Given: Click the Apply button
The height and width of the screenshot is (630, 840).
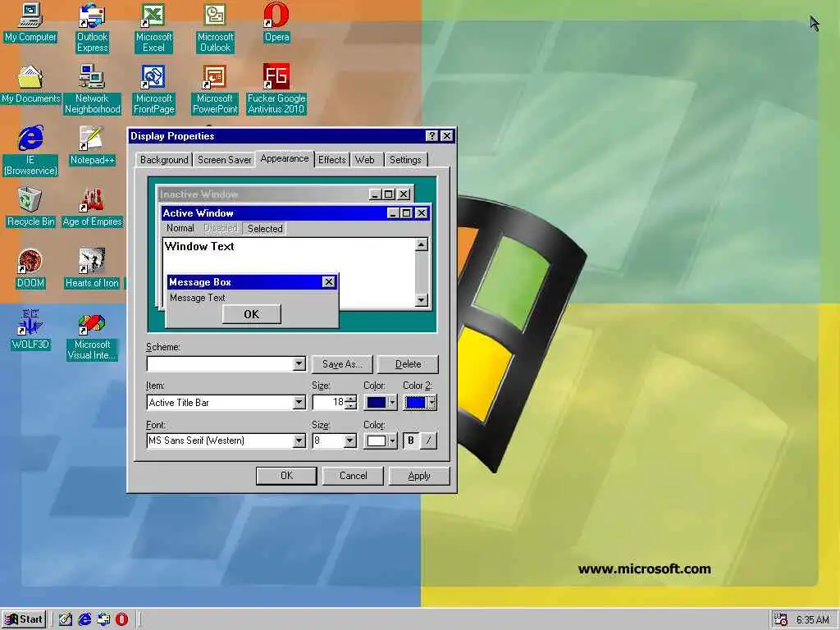Looking at the screenshot, I should [419, 476].
